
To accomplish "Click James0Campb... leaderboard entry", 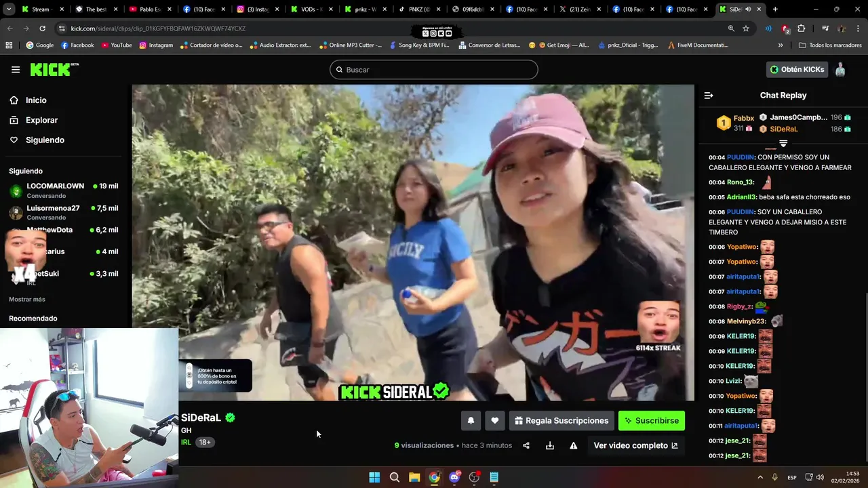I will pos(804,117).
